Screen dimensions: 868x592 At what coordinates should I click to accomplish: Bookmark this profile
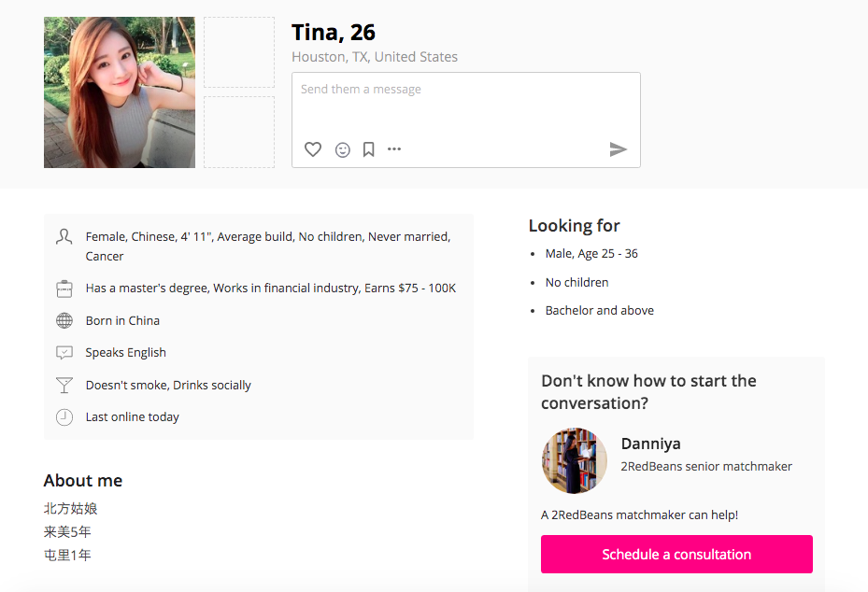(369, 149)
